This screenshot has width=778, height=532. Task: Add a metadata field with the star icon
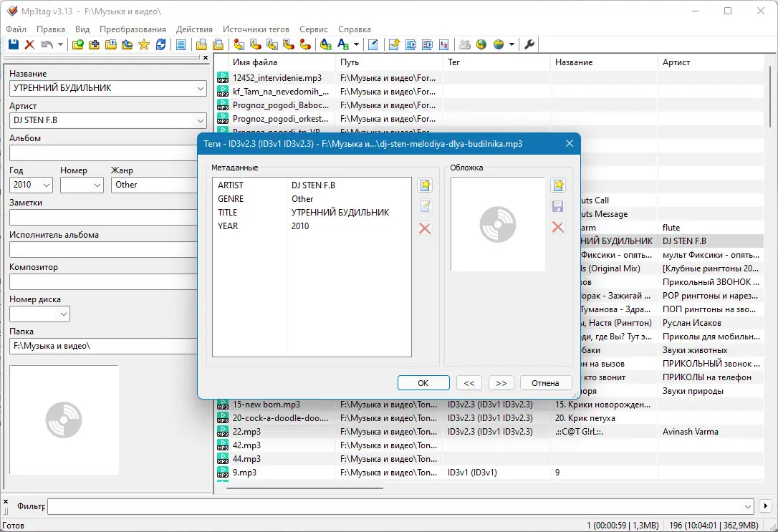(426, 185)
